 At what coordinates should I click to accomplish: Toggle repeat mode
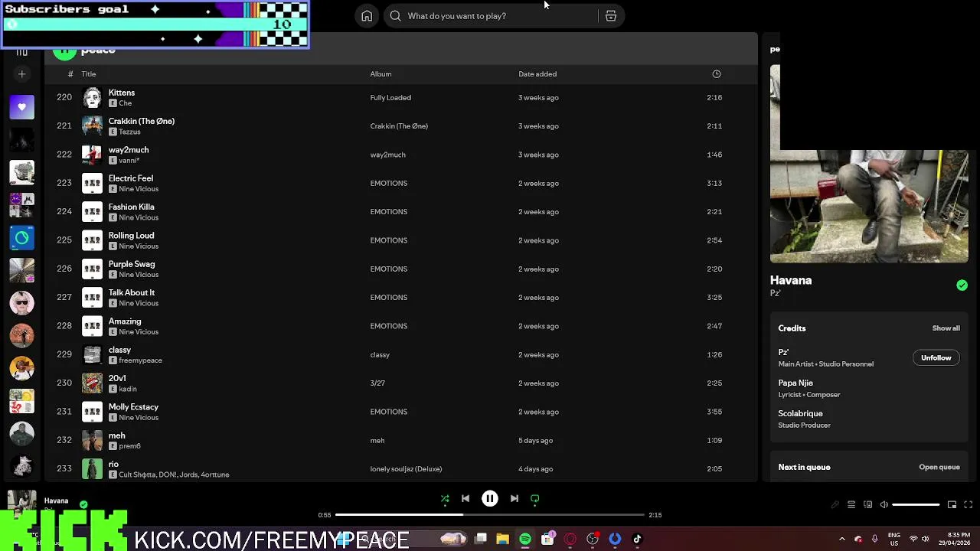535,499
